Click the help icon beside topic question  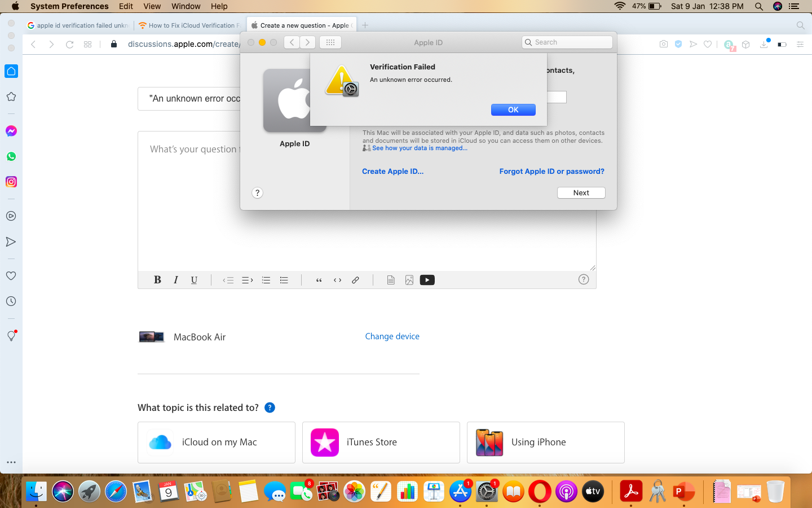click(270, 408)
